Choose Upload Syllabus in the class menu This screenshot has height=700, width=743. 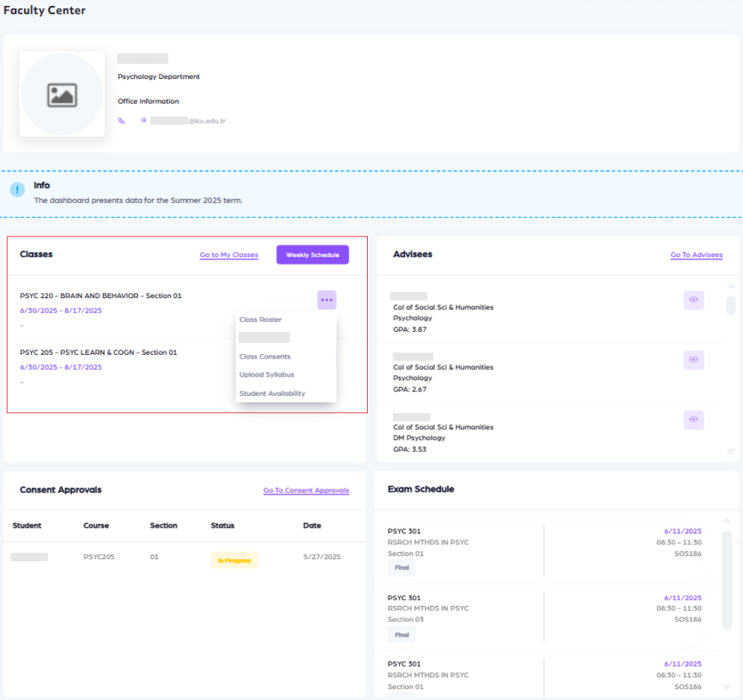point(266,375)
